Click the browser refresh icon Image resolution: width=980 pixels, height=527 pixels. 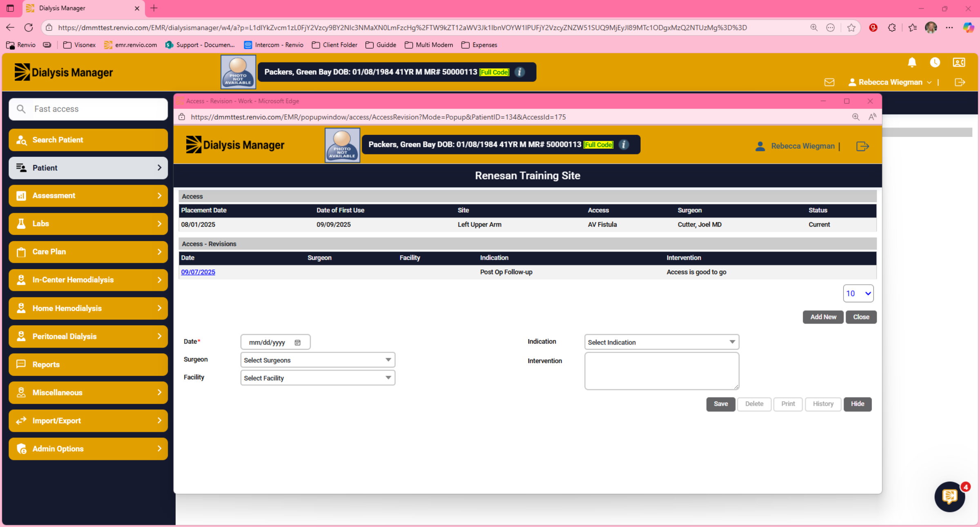pos(29,27)
